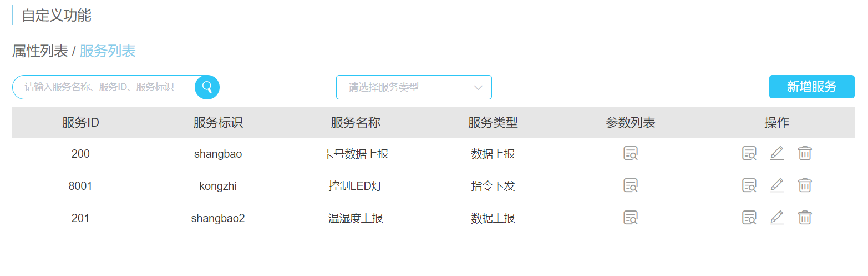
Task: Delete the 控制LED灯 service
Action: (805, 186)
